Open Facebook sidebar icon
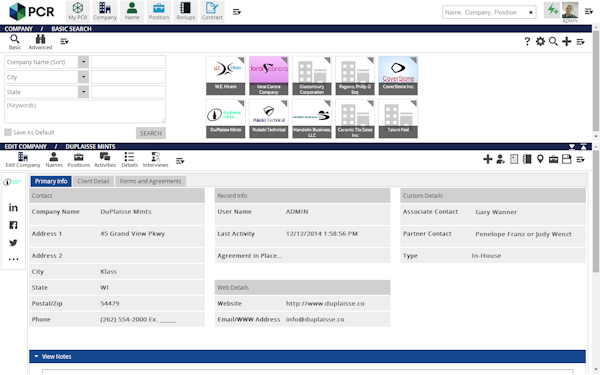This screenshot has height=375, width=600. [13, 225]
